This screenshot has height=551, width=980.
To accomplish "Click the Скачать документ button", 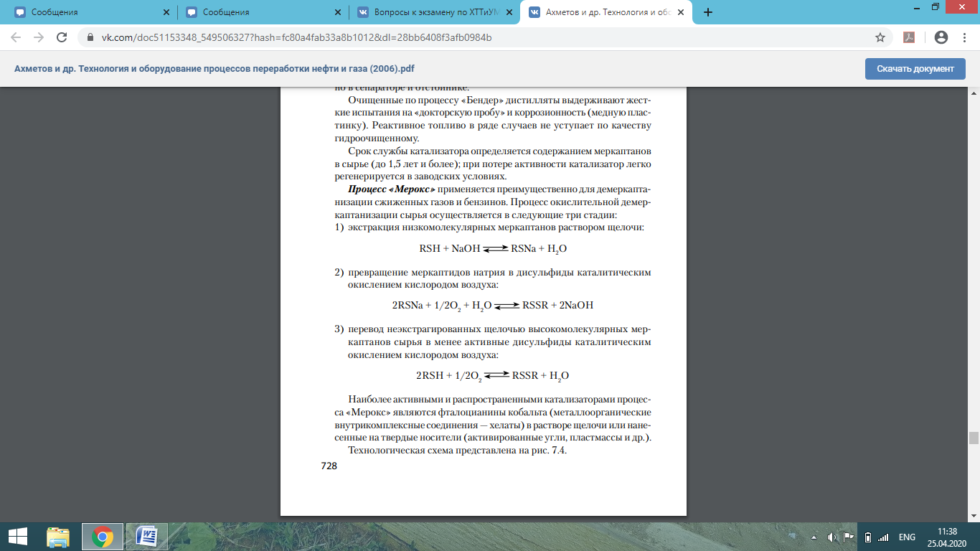I will tap(915, 69).
